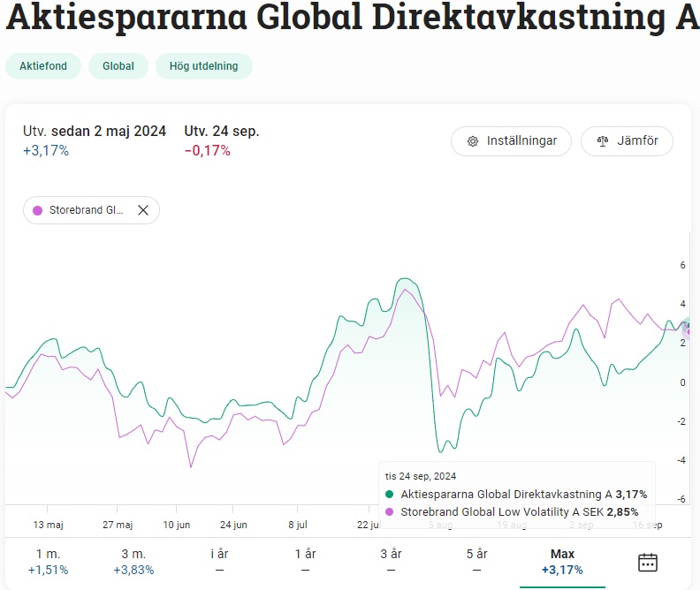Click the y-axis value 6

[682, 265]
